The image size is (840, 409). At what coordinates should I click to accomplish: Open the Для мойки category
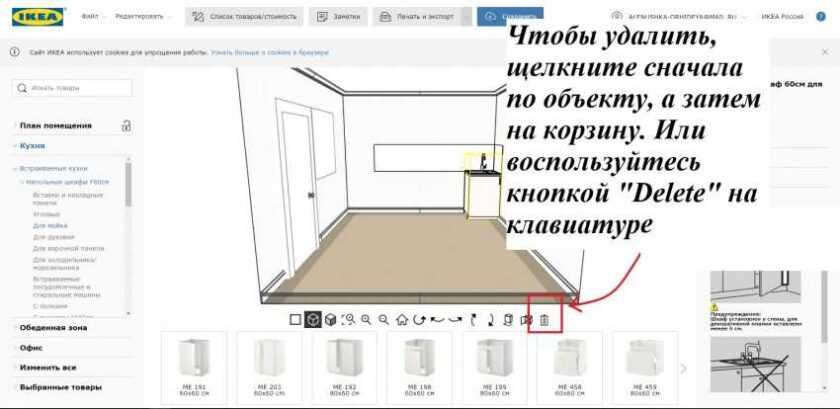point(50,226)
